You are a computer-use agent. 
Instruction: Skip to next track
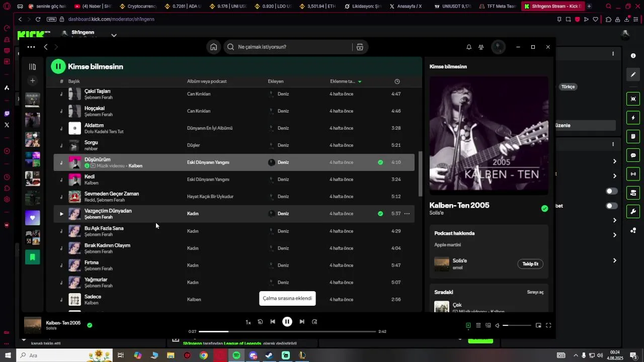(302, 322)
